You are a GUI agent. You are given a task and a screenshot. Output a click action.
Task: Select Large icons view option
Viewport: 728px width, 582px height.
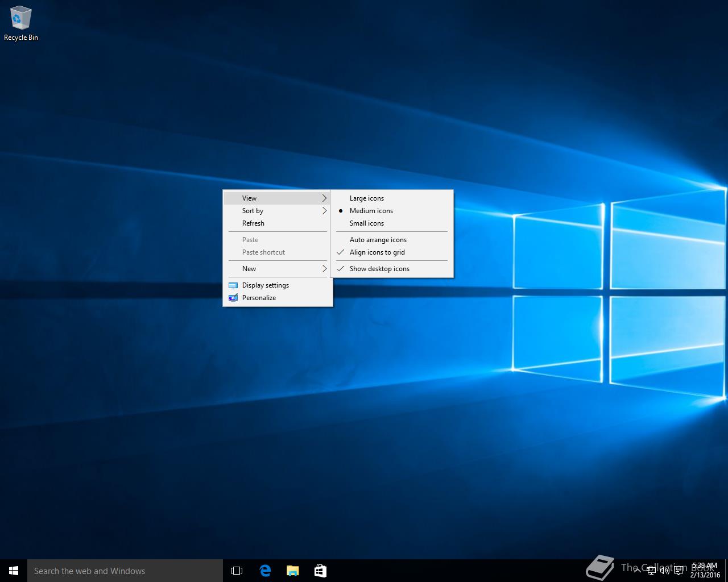[392, 198]
